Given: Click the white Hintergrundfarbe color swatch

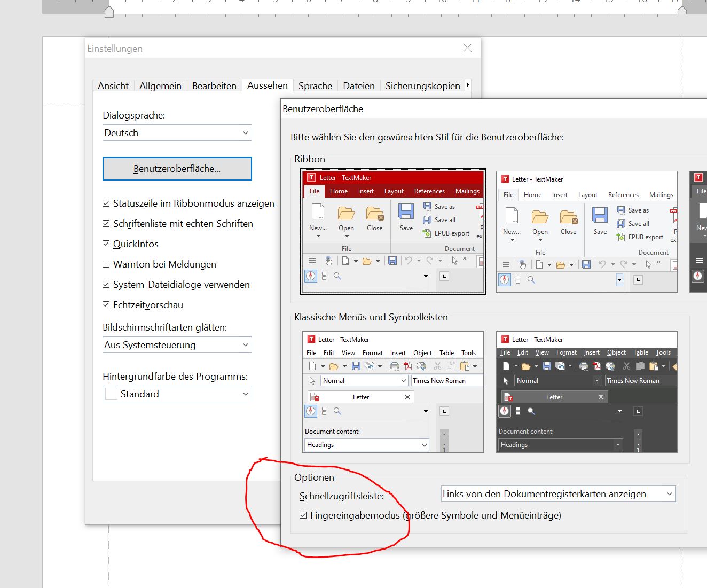Looking at the screenshot, I should (112, 394).
